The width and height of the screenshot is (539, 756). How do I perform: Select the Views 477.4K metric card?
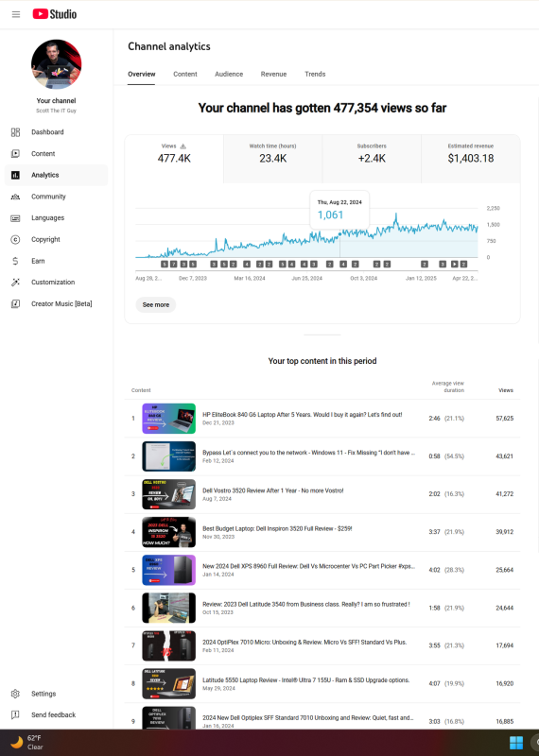[x=174, y=159]
